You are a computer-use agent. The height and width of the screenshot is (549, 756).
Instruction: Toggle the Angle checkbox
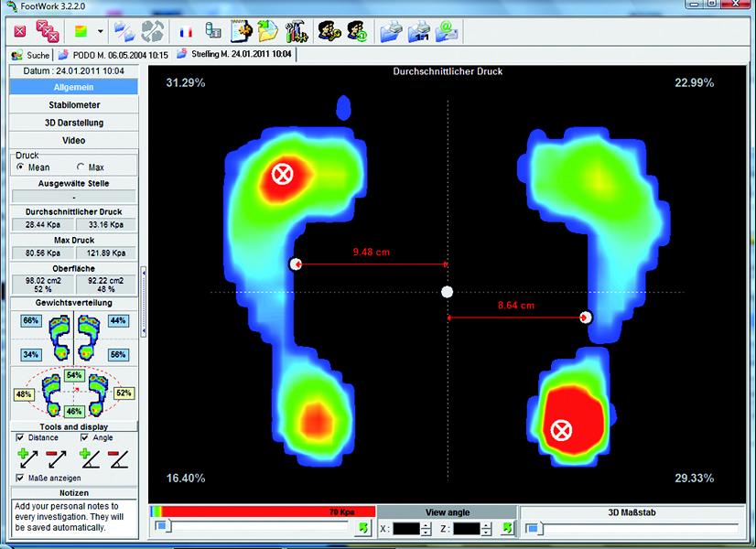pyautogui.click(x=85, y=437)
